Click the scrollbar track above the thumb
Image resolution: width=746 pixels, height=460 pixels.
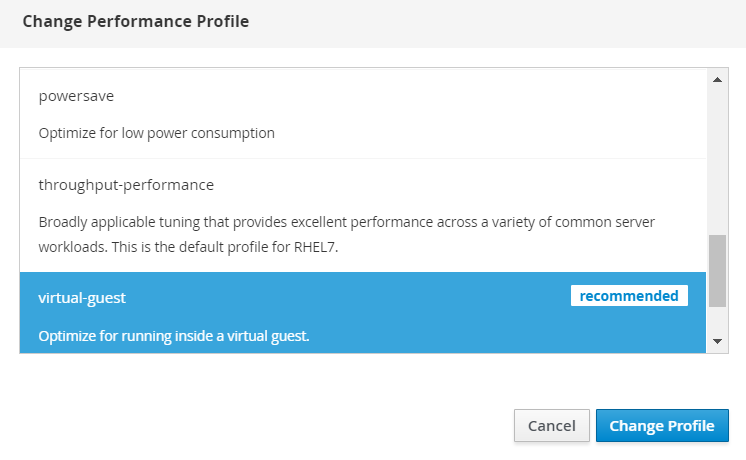pyautogui.click(x=717, y=160)
